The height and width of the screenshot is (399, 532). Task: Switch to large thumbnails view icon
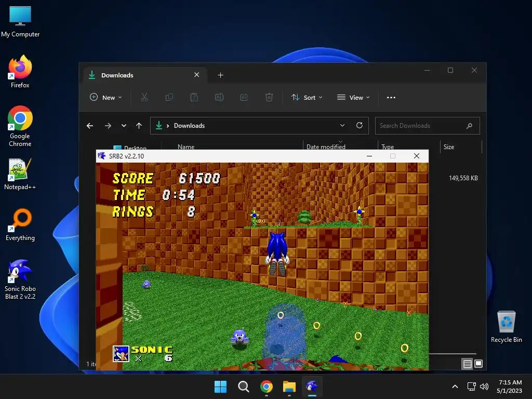click(x=478, y=364)
